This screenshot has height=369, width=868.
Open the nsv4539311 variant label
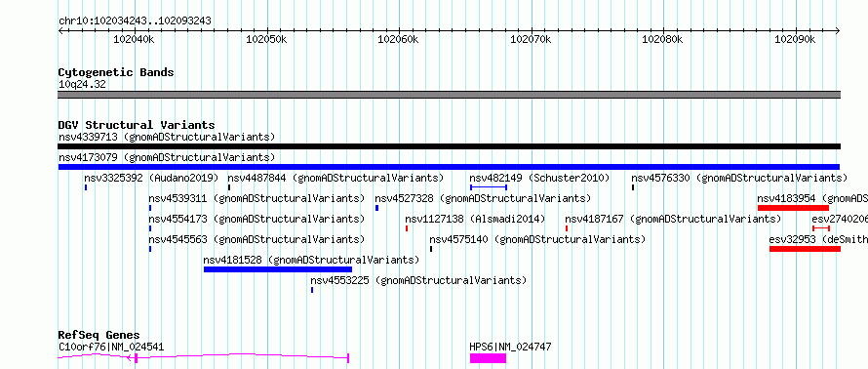256,198
